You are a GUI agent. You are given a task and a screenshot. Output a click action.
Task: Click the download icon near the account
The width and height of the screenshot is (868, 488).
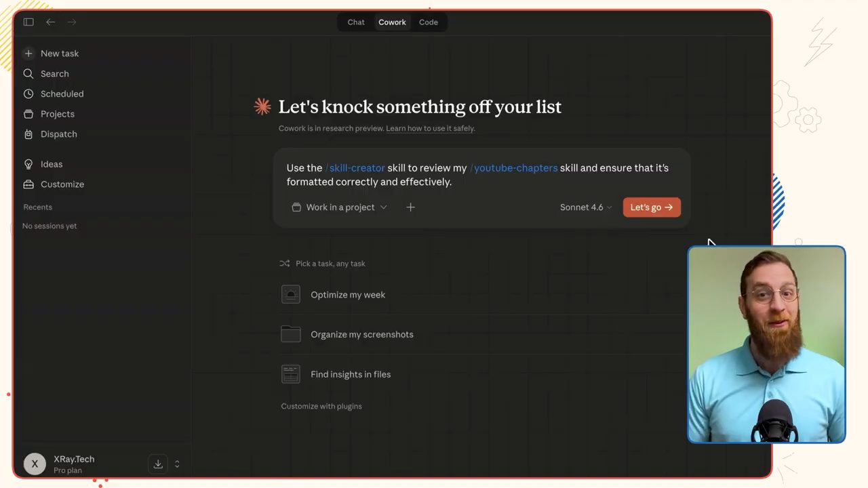click(x=158, y=464)
